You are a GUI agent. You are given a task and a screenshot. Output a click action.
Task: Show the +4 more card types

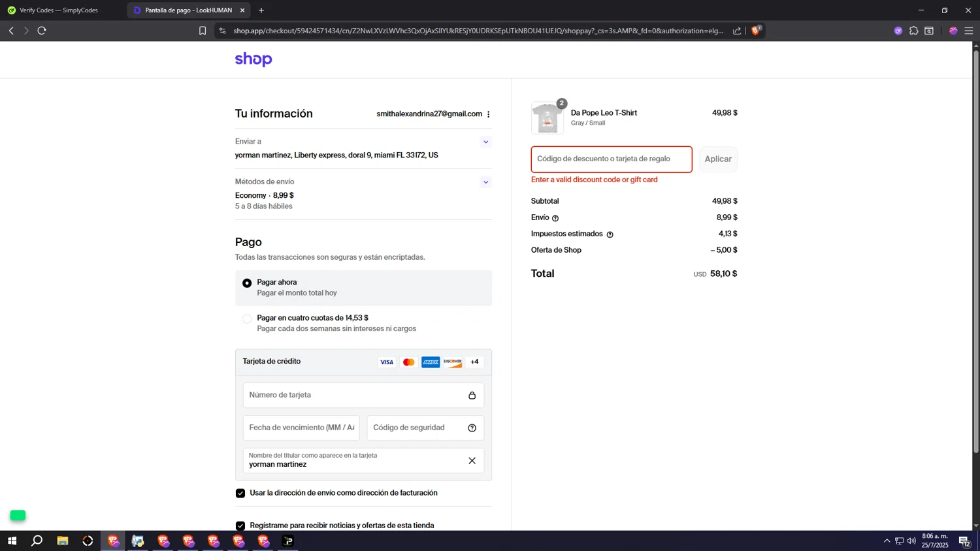click(x=474, y=362)
